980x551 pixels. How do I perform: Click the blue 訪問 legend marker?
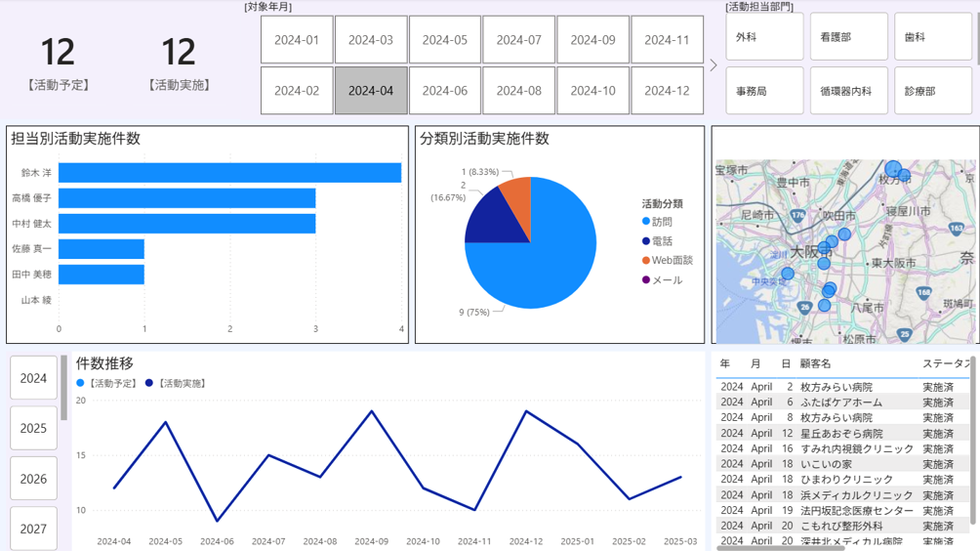tap(646, 222)
